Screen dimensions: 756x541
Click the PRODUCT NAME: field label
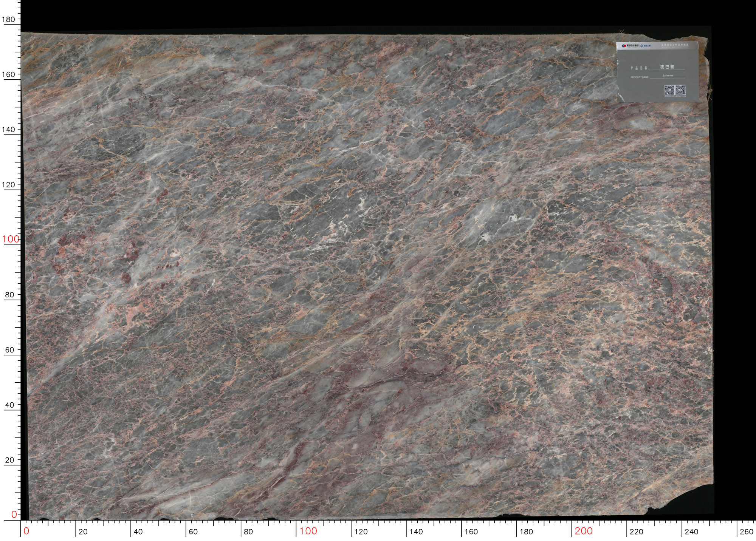pos(640,77)
